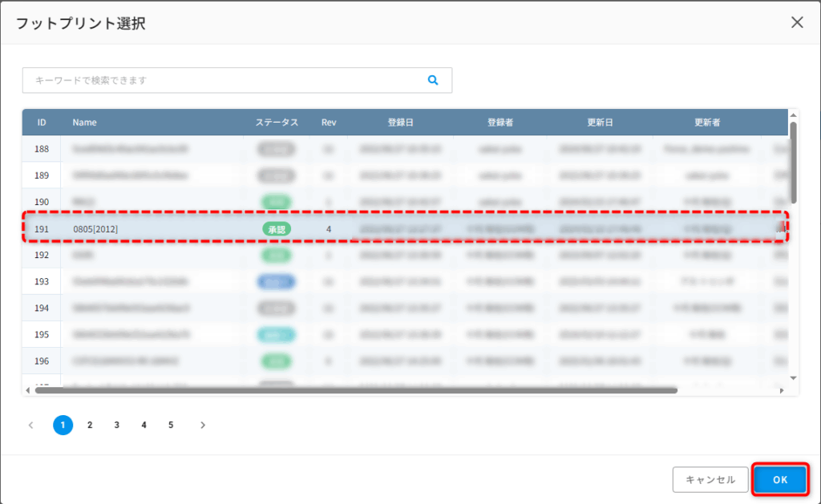Screen dimensions: 821x504
Task: Click the table scroll-up arrow
Action: [x=793, y=115]
